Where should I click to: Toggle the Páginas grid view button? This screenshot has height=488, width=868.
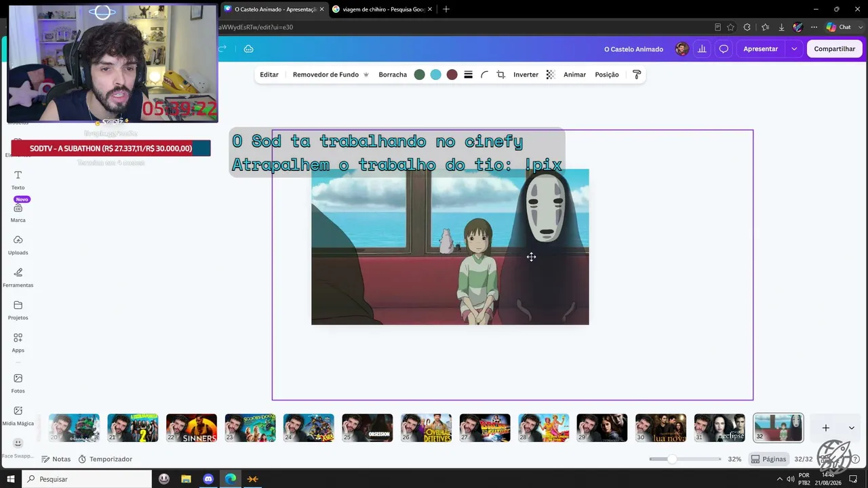click(768, 459)
